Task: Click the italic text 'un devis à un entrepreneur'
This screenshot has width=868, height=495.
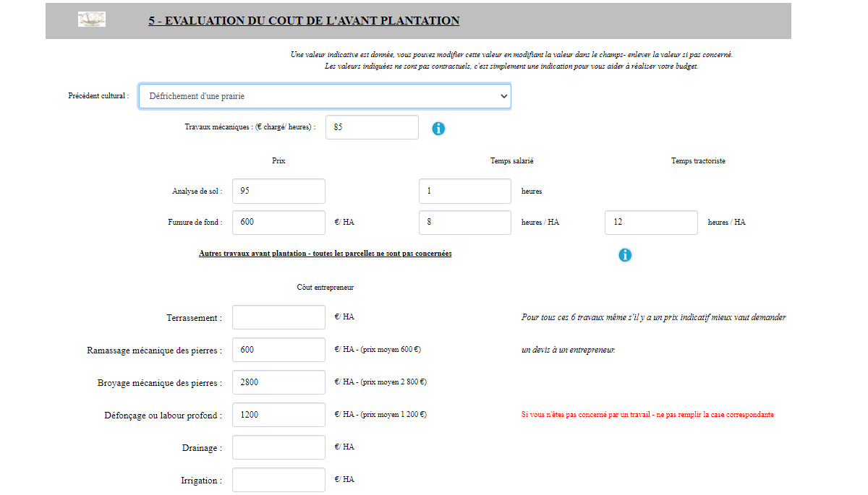Action: pyautogui.click(x=568, y=350)
